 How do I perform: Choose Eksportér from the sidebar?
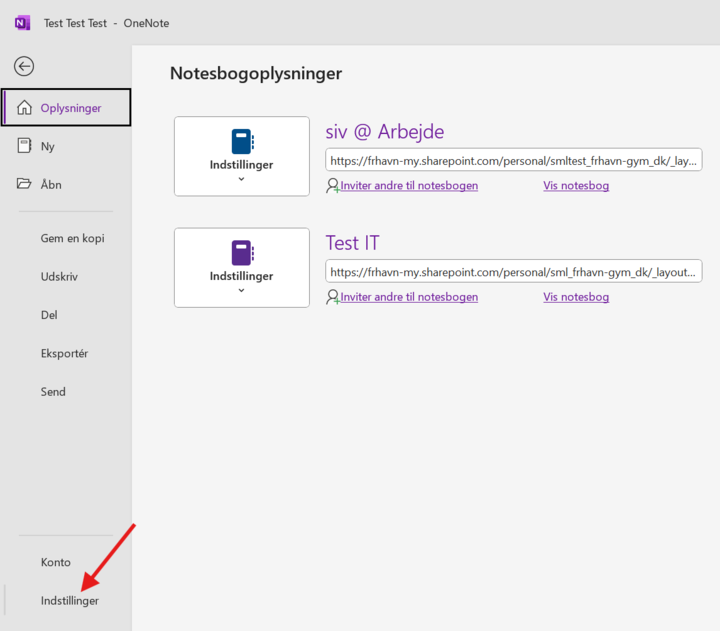coord(65,353)
